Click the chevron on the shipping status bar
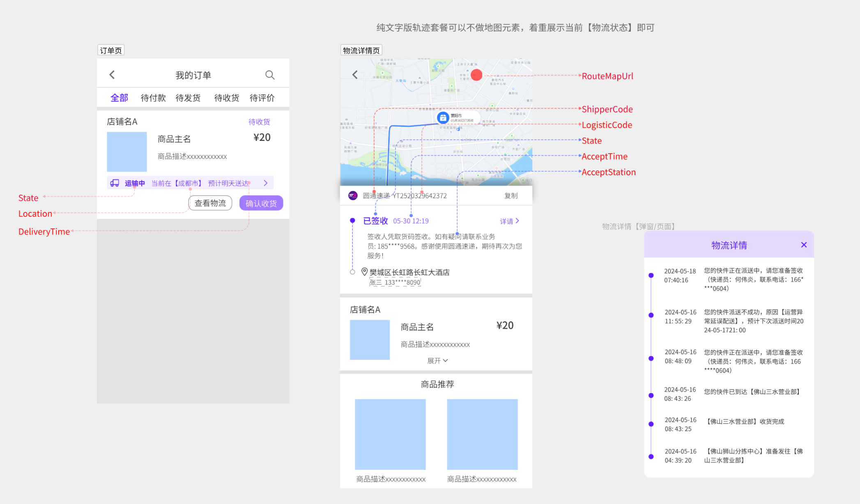The width and height of the screenshot is (860, 504). point(266,183)
